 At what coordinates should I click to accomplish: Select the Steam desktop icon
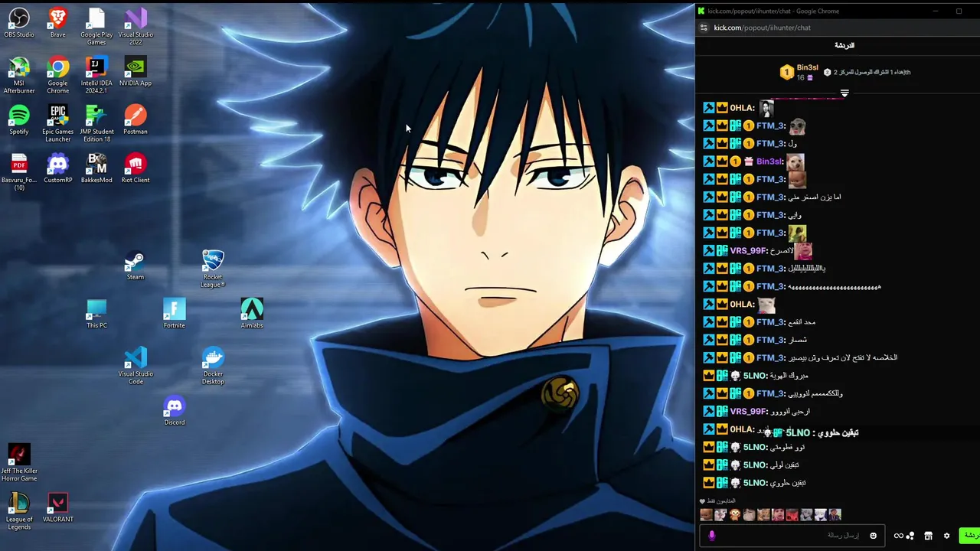[136, 266]
